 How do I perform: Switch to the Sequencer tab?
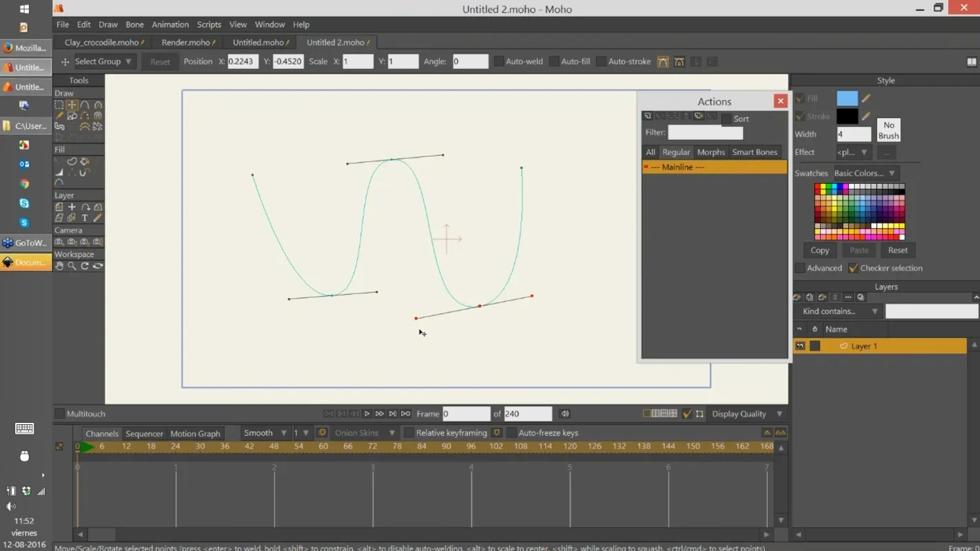pos(144,433)
